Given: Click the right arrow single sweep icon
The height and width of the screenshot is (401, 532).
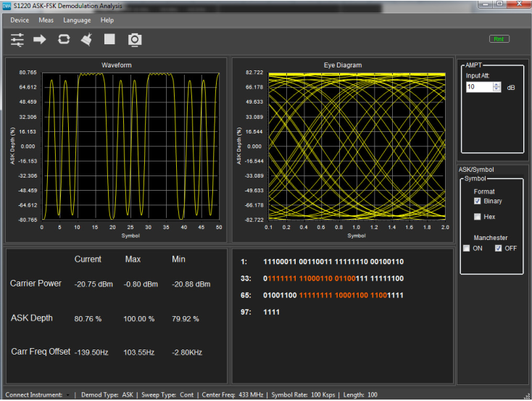Looking at the screenshot, I should 40,39.
